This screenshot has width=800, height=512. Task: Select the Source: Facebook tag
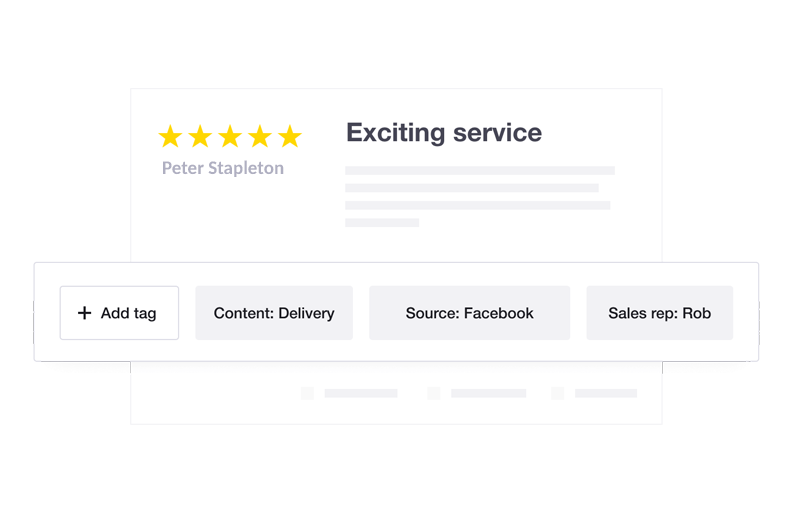pos(469,313)
